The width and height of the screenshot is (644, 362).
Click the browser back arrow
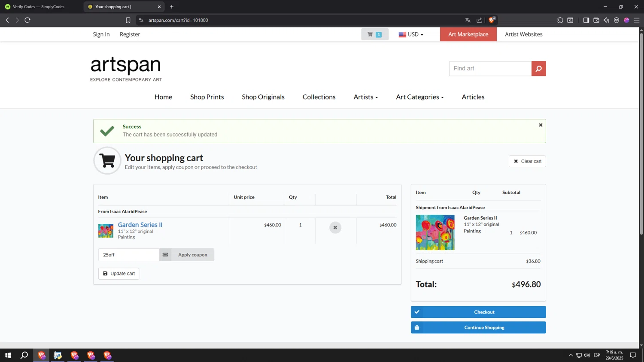pyautogui.click(x=7, y=20)
